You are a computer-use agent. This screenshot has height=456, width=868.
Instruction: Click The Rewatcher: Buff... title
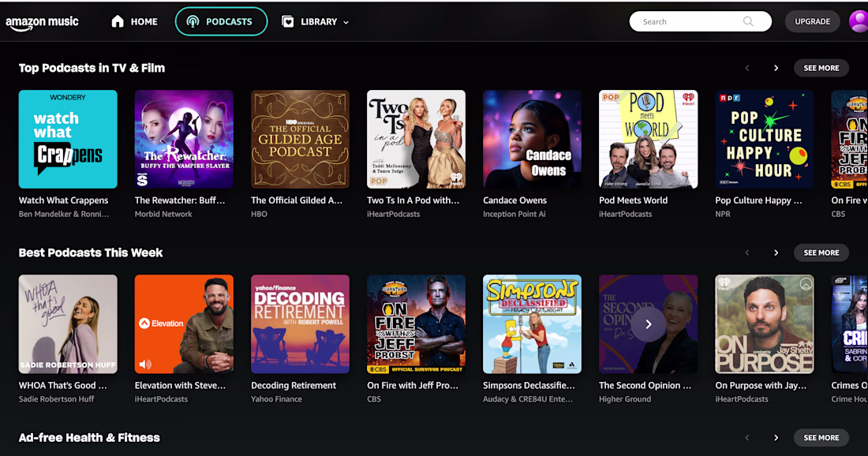[x=180, y=200]
